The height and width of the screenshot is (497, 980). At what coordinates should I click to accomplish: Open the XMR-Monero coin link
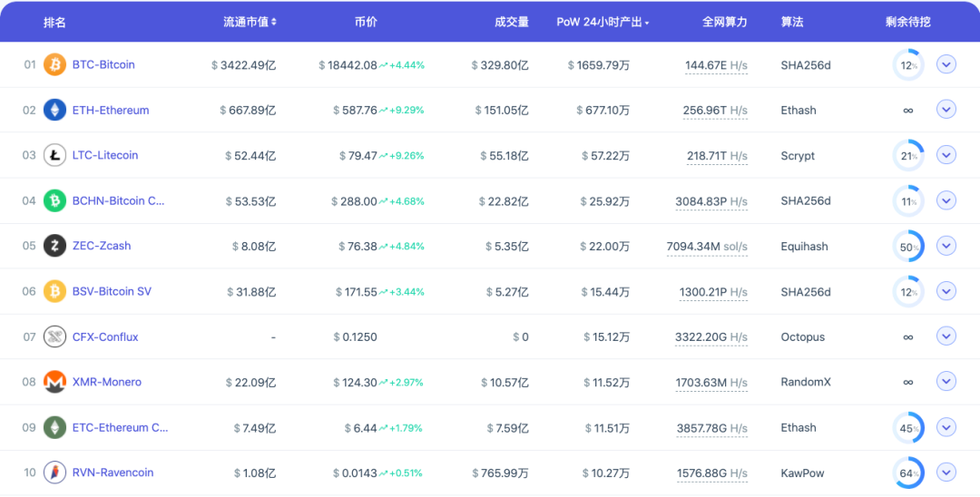point(107,382)
